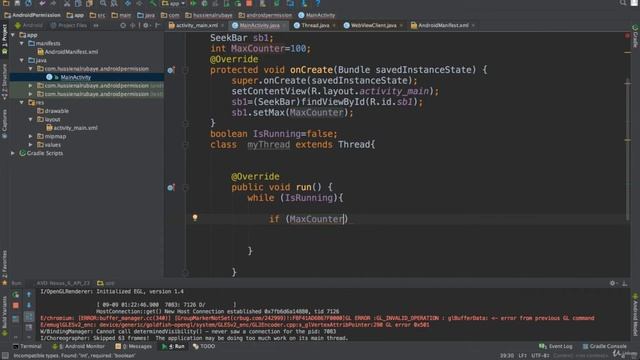Collapse the res folder
640x360 pixels.
(22, 102)
